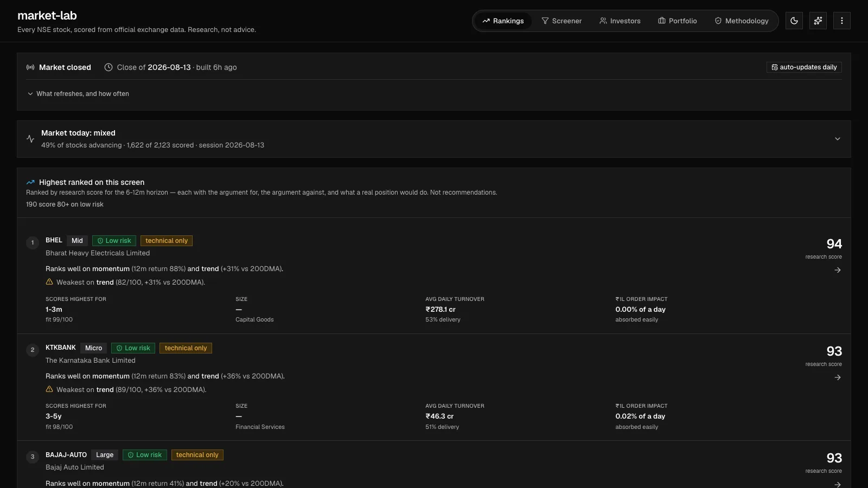This screenshot has width=868, height=488.
Task: Click the research score 94
Action: [x=834, y=244]
